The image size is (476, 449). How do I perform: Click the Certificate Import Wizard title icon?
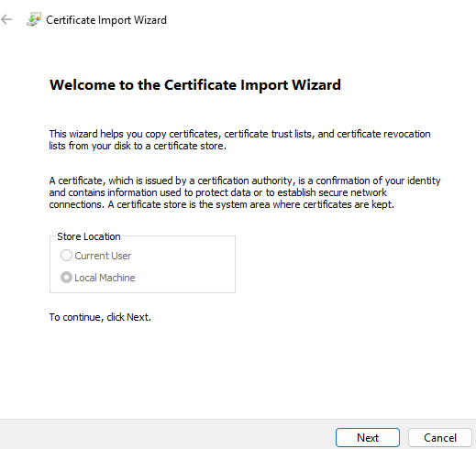coord(34,19)
